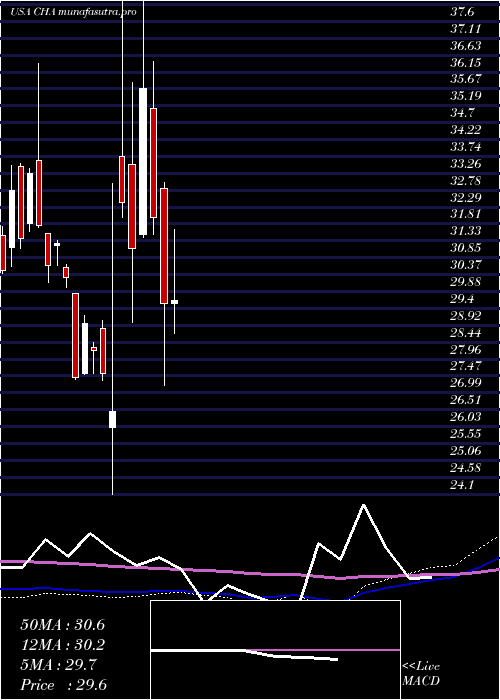
Task: Select the 37.11 price axis label
Action: pyautogui.click(x=466, y=29)
